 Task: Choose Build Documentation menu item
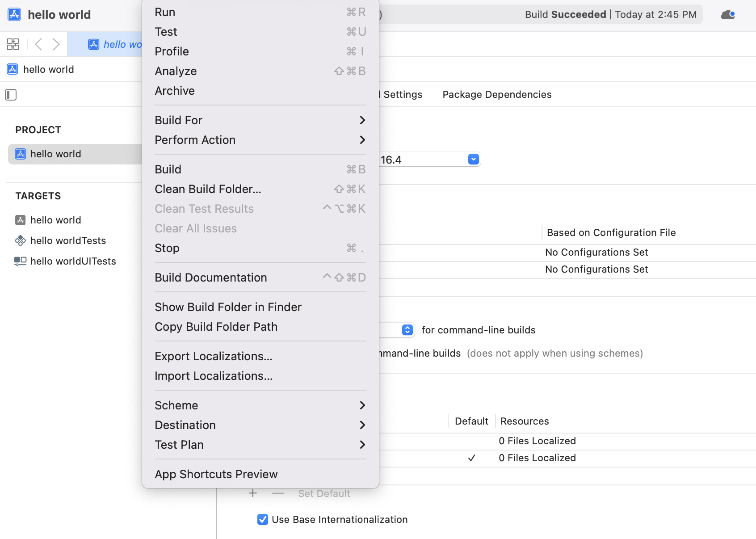[260, 278]
